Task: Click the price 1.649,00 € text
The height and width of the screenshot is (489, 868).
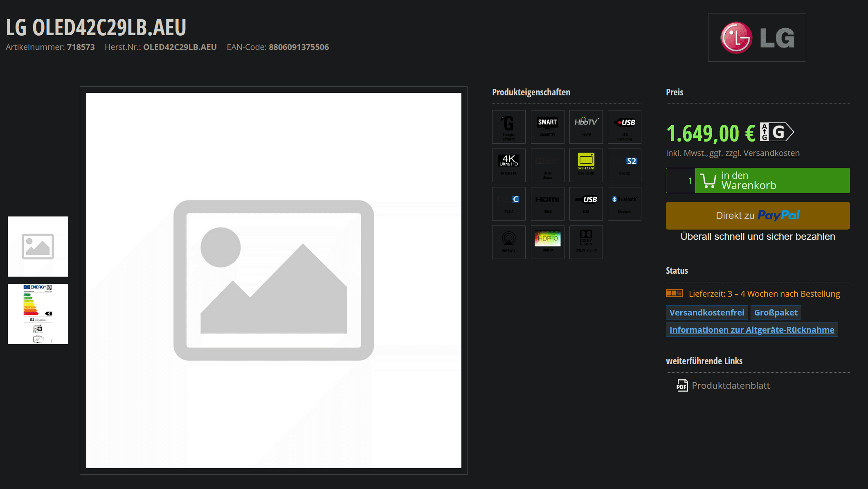Action: coord(711,133)
